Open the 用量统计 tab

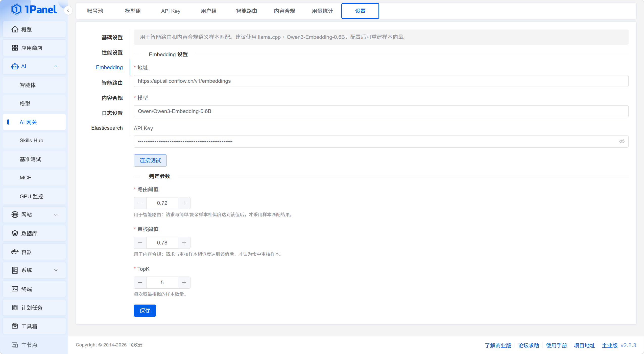[x=322, y=11]
